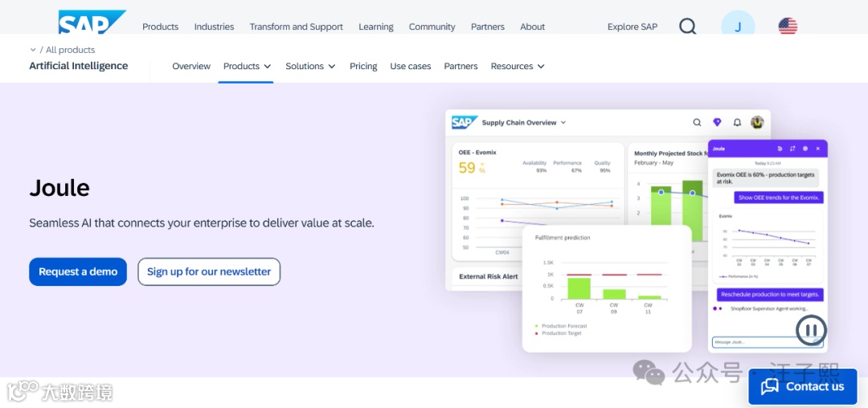Click the Joule panel history icon
Screen dimensions: 868x408
coord(780,149)
